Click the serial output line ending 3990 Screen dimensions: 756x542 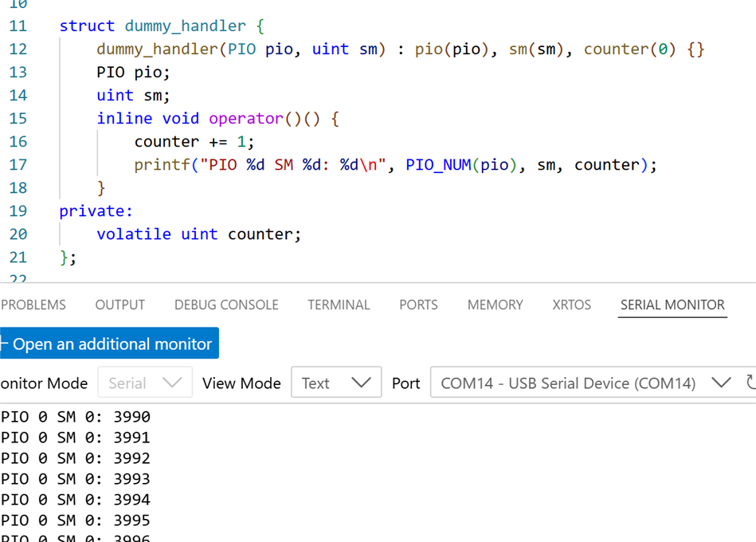pos(76,417)
